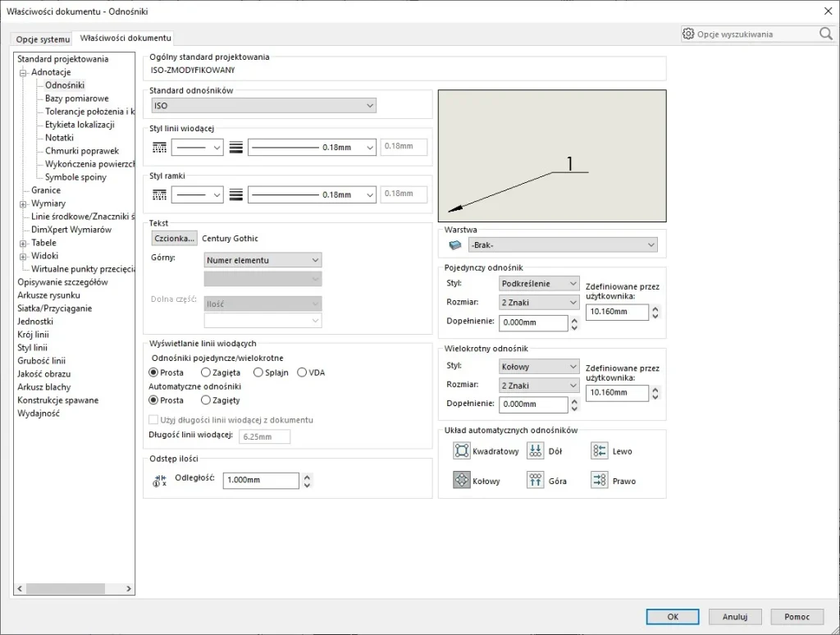Collapse the Adnotacje tree node
The width and height of the screenshot is (840, 635).
pos(23,73)
